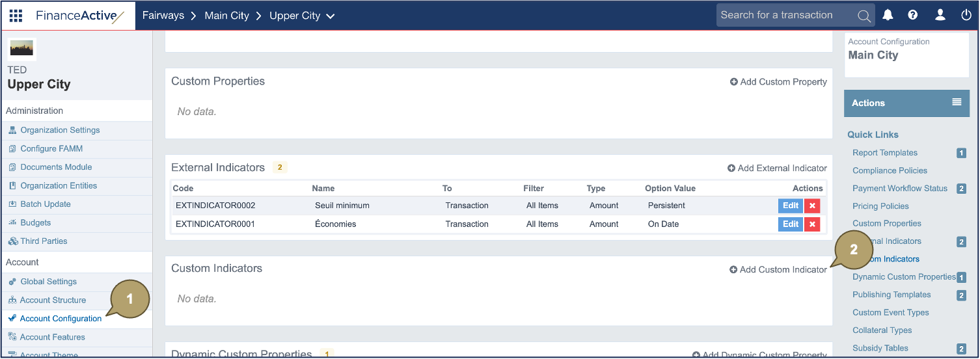Open Main City in the breadcrumb
Image resolution: width=980 pixels, height=359 pixels.
[226, 16]
